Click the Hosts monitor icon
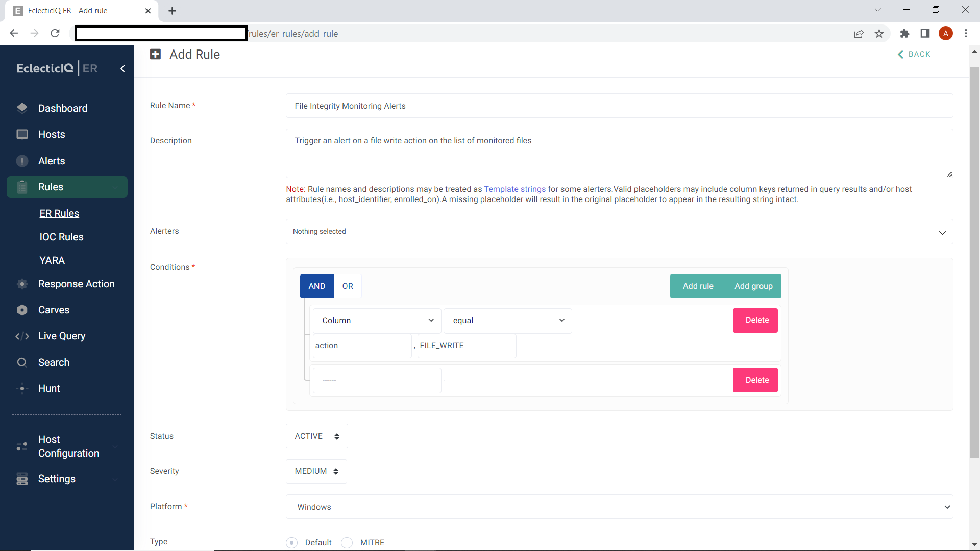 (22, 134)
